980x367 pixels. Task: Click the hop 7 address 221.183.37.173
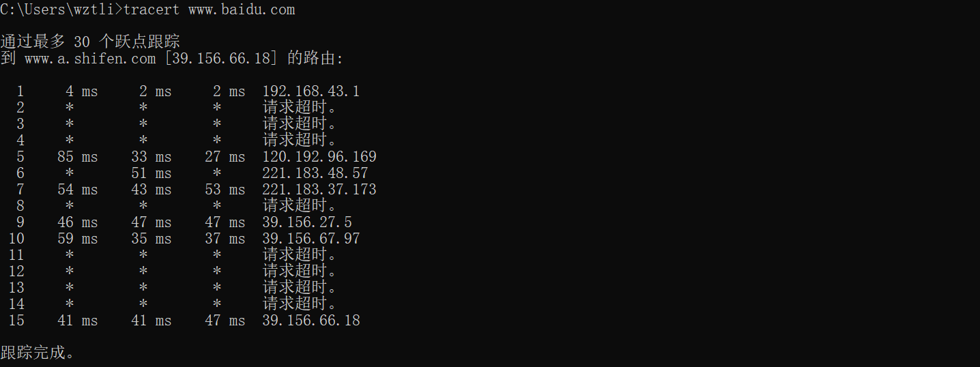[x=319, y=190]
